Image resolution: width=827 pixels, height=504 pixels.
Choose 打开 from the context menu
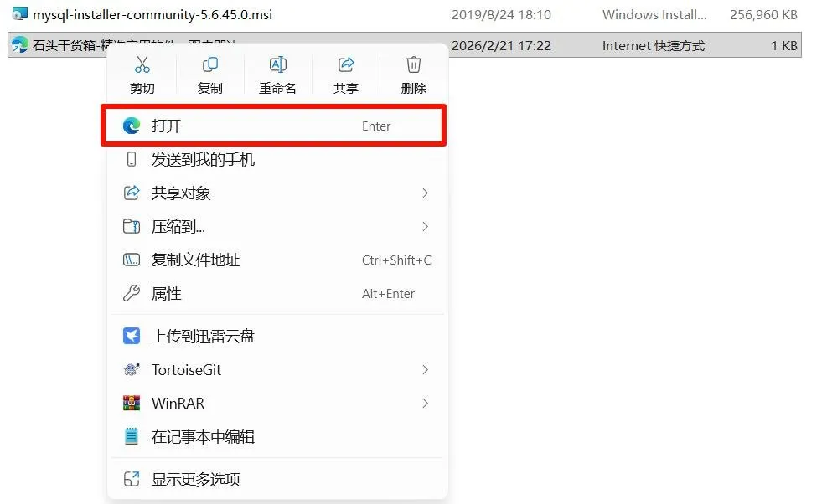click(274, 126)
